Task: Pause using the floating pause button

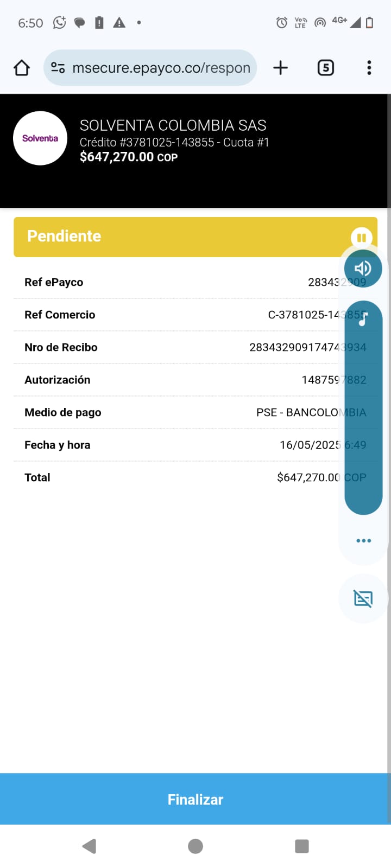Action: coord(361,238)
